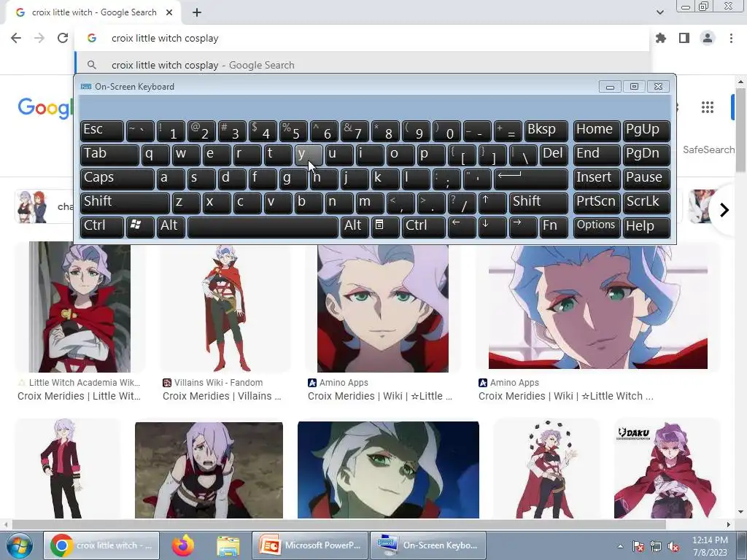Click the Home key on keyboard
The height and width of the screenshot is (560, 747).
[x=596, y=131]
